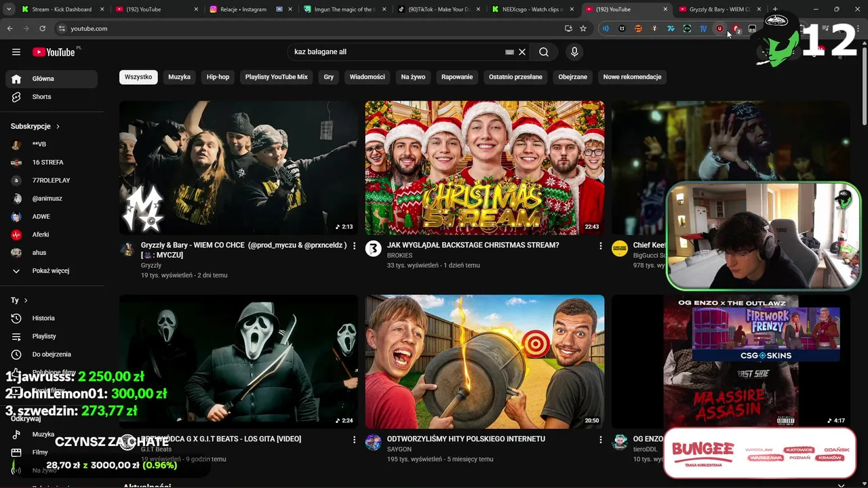The width and height of the screenshot is (868, 488).
Task: Open the Główna home item in sidebar
Action: 52,79
